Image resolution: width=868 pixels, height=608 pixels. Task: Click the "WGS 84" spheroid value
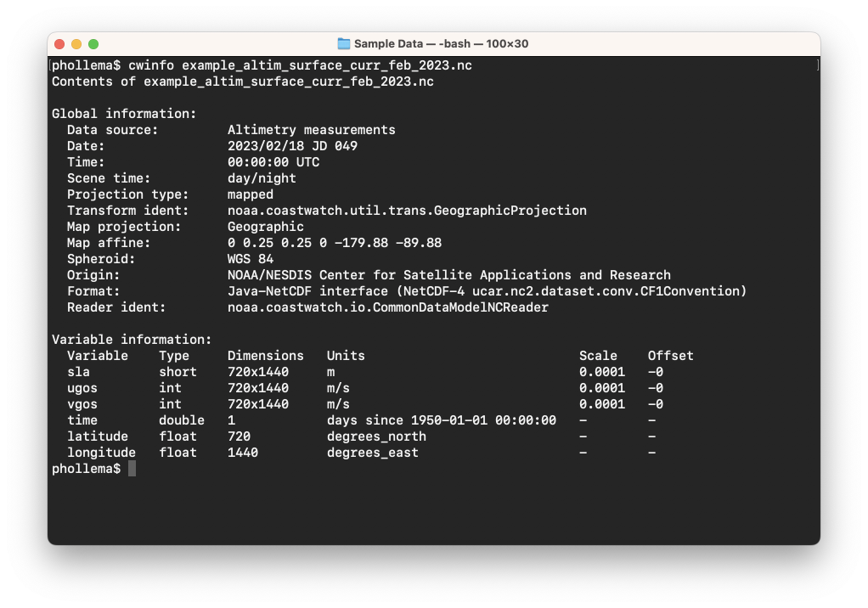point(251,259)
